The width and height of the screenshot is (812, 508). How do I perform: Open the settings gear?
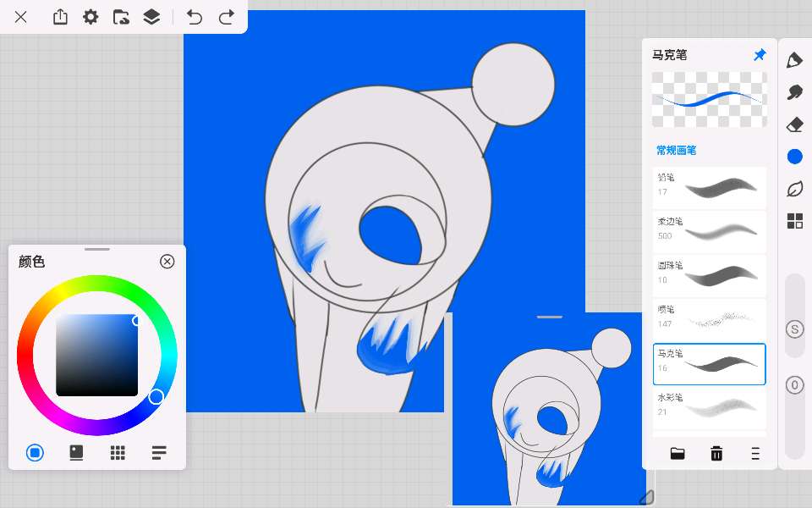pos(91,17)
